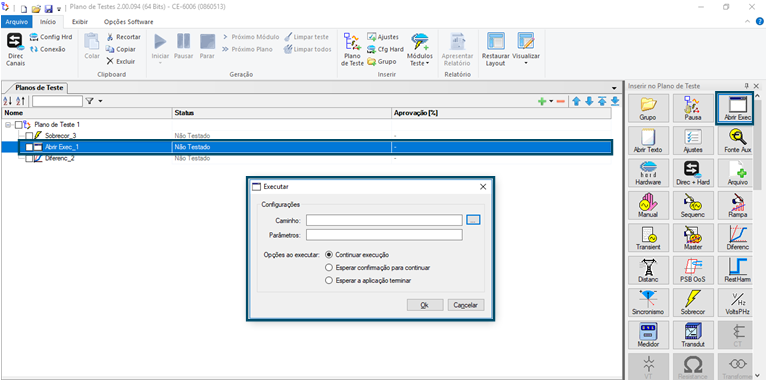The height and width of the screenshot is (381, 768).
Task: Open the Opções Software tab
Action: coord(128,22)
